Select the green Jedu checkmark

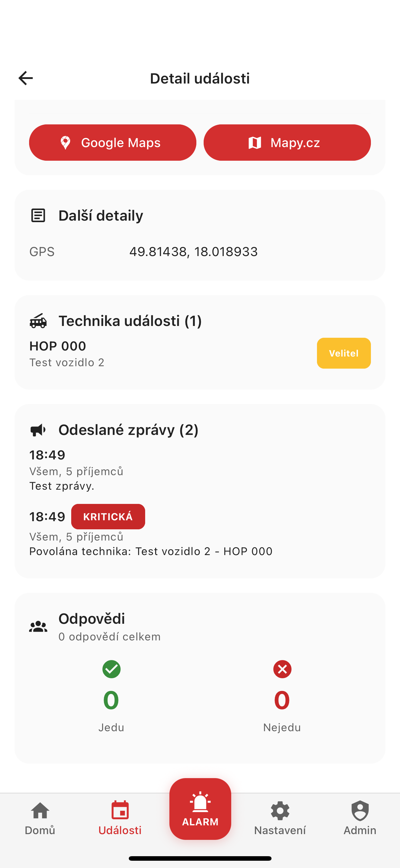111,669
